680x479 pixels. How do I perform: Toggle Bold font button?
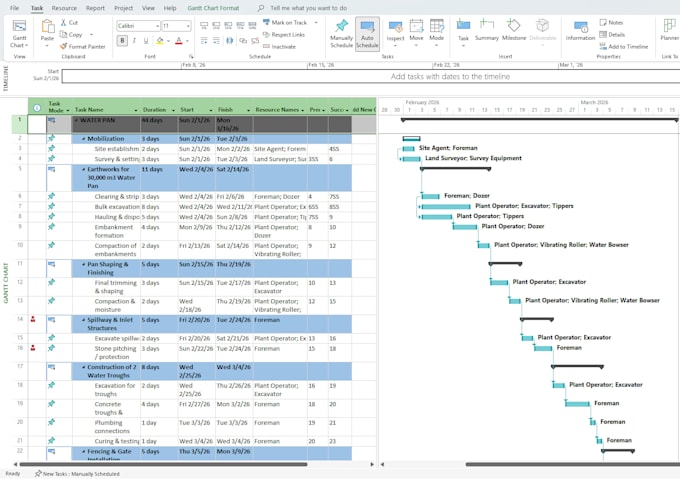pos(122,41)
